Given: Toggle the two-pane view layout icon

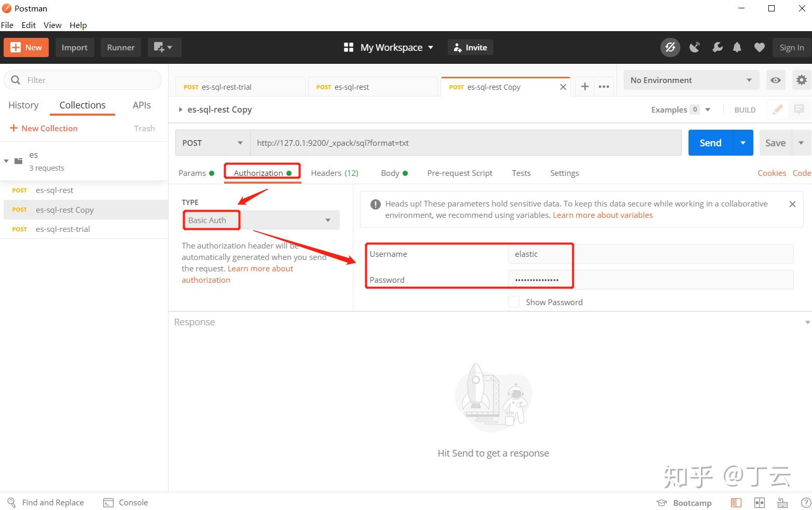Looking at the screenshot, I should (760, 502).
